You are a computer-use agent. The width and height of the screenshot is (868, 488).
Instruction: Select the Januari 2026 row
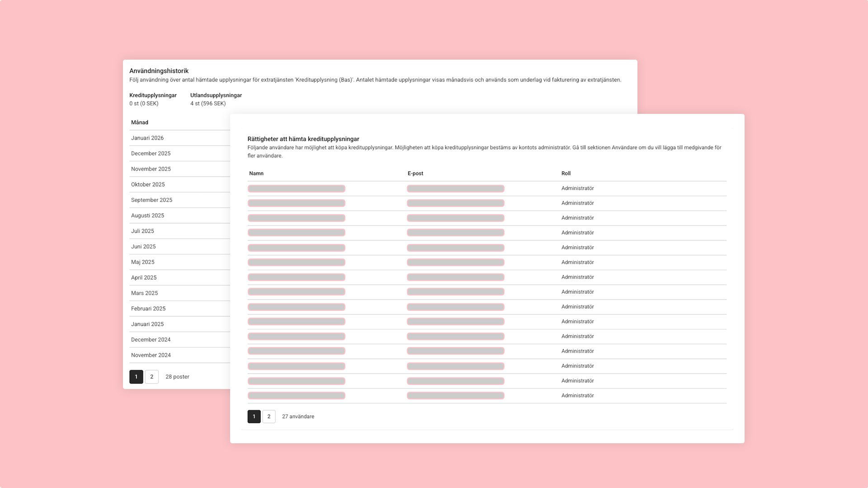147,138
